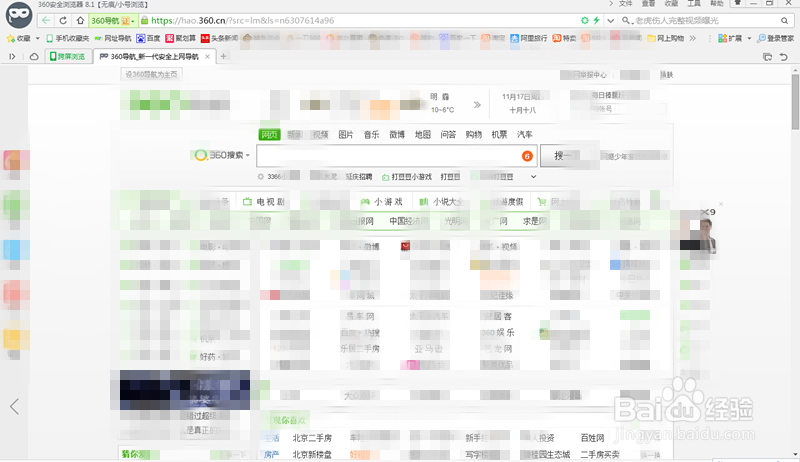Open 百度 bookmark
The width and height of the screenshot is (800, 462).
pyautogui.click(x=148, y=38)
